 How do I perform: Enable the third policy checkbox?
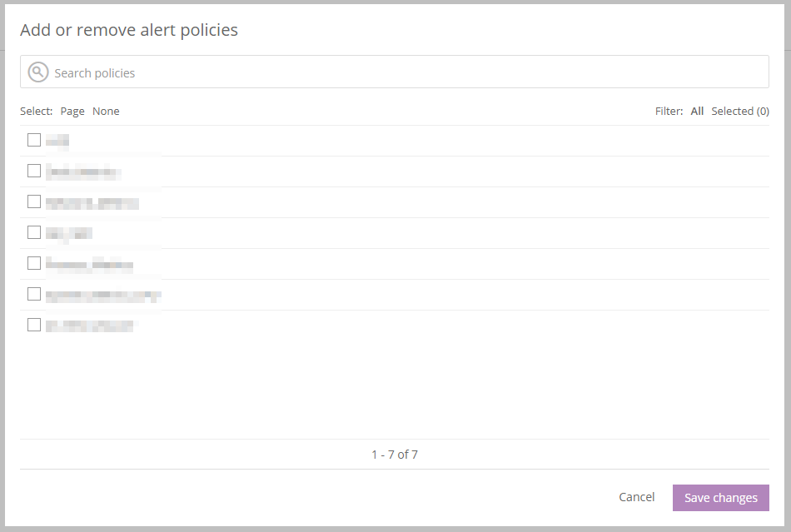click(x=34, y=201)
